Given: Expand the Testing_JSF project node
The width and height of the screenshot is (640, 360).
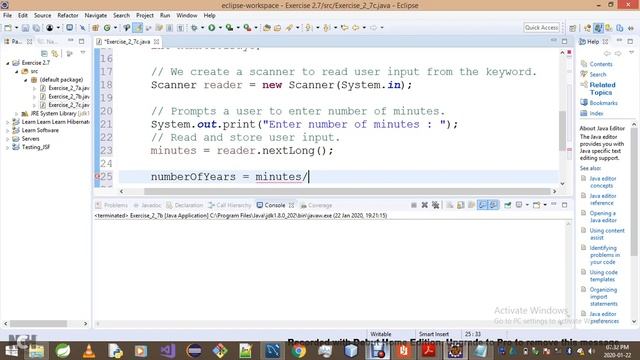Looking at the screenshot, I should [x=7, y=147].
